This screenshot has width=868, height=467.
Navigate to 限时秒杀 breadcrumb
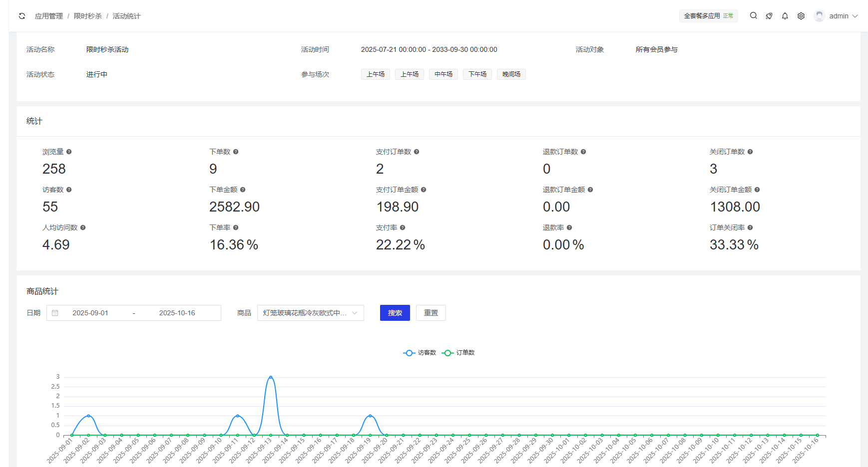coord(88,16)
